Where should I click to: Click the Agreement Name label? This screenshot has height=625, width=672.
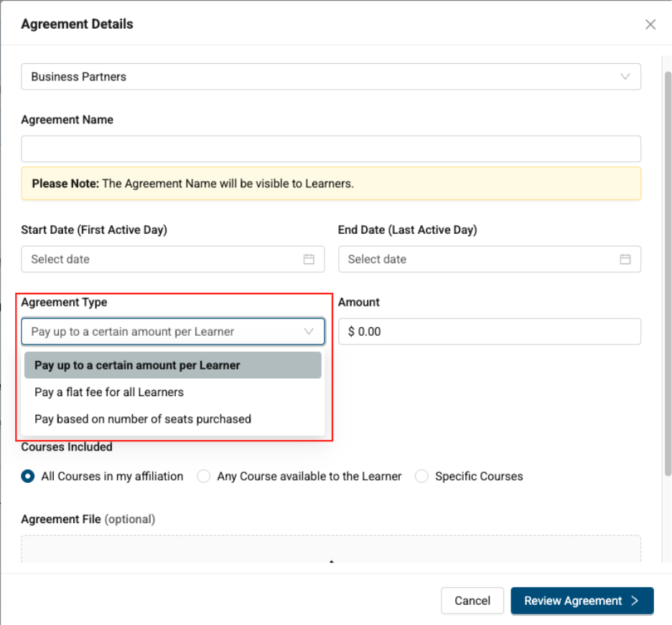pos(67,120)
